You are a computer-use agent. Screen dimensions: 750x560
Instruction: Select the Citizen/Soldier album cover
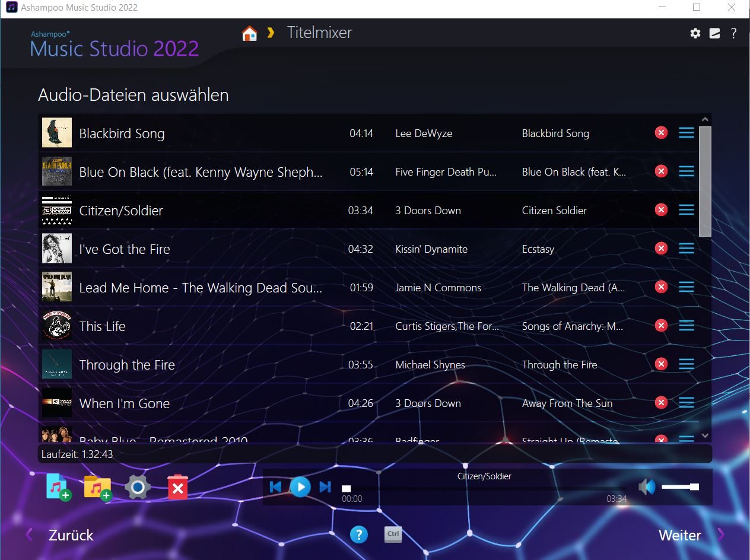57,210
